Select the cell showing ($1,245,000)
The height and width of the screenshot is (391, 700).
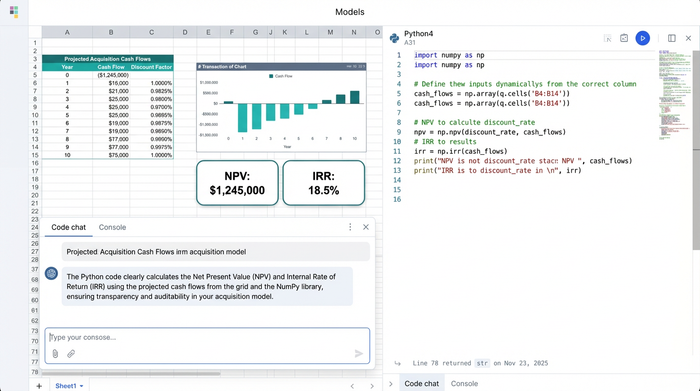click(x=111, y=75)
